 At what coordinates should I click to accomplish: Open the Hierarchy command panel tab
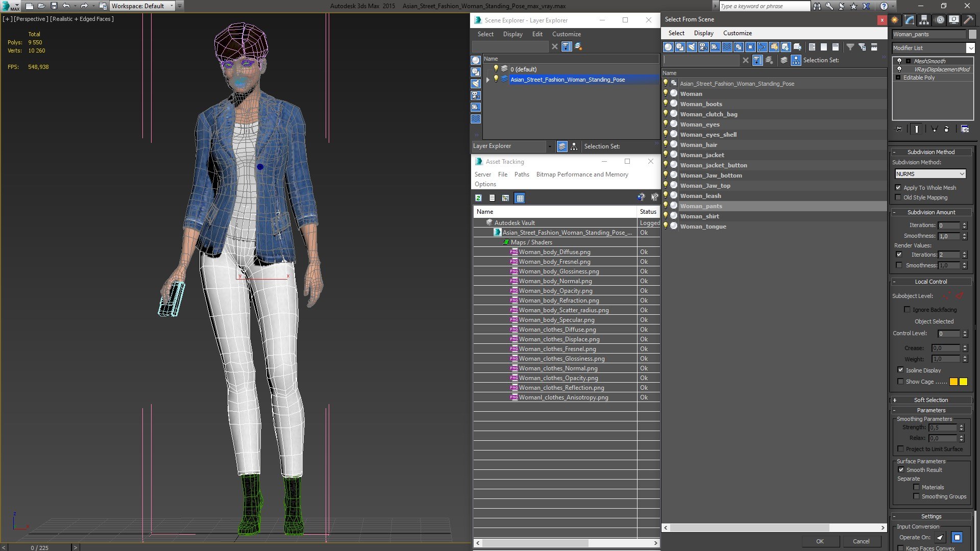[924, 20]
